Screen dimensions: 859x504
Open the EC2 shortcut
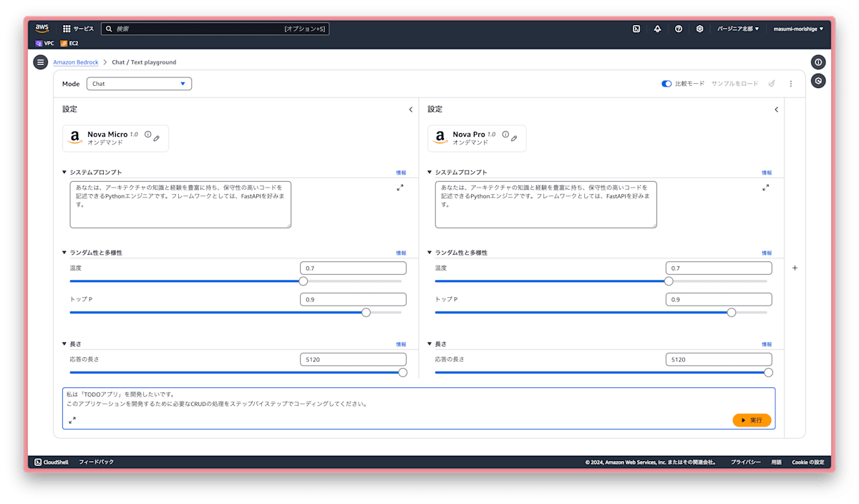(x=69, y=43)
